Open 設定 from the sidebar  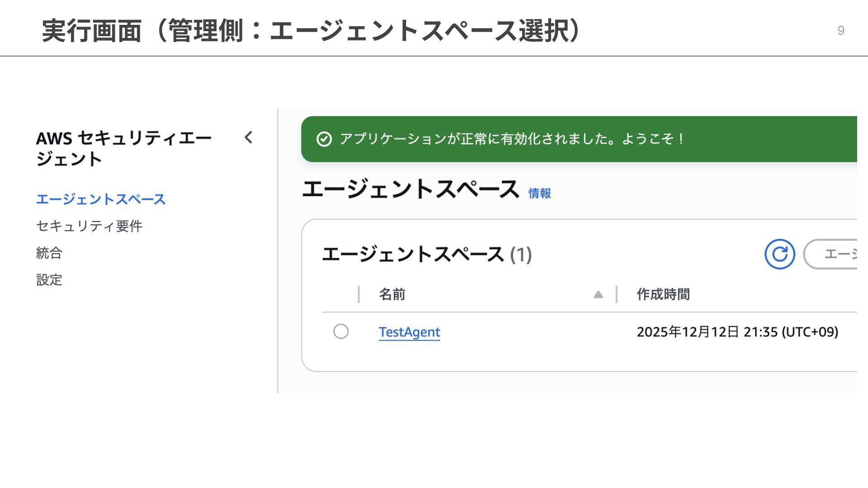[x=49, y=280]
